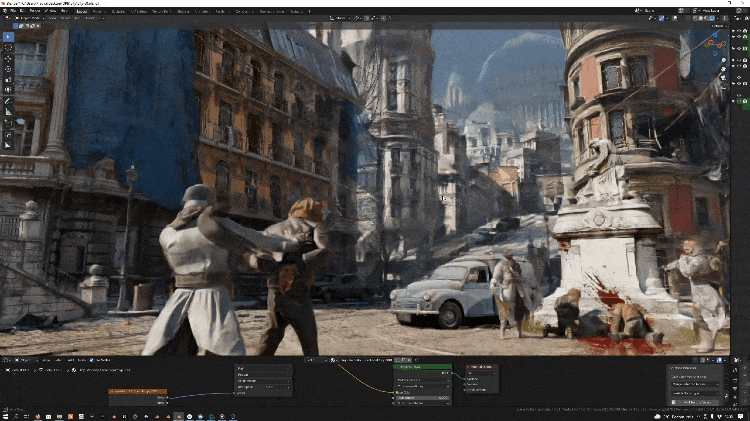Select the Rotate tool in viewport toolbar
The width and height of the screenshot is (750, 421).
point(8,69)
